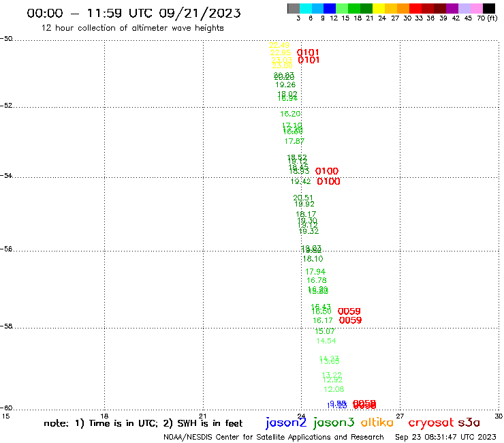This screenshot has height=443, width=504.
Task: Click the 19.32 wave height reading
Action: 309,231
